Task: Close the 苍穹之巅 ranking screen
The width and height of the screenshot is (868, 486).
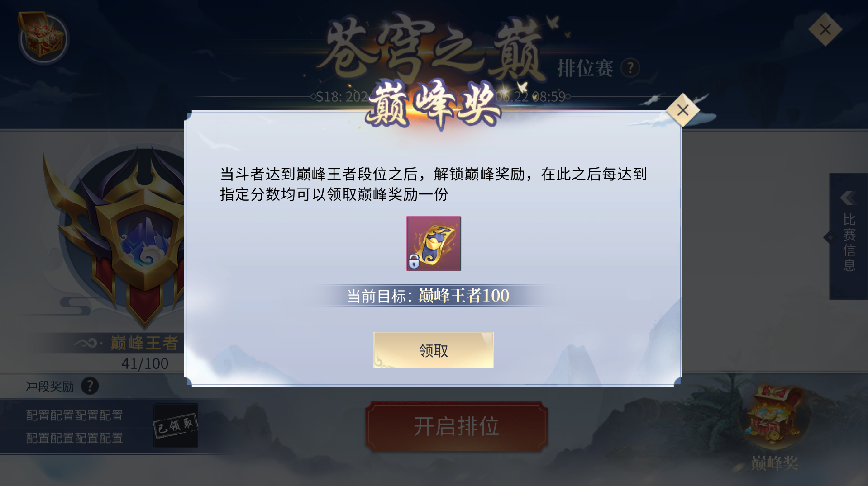Action: pyautogui.click(x=825, y=30)
